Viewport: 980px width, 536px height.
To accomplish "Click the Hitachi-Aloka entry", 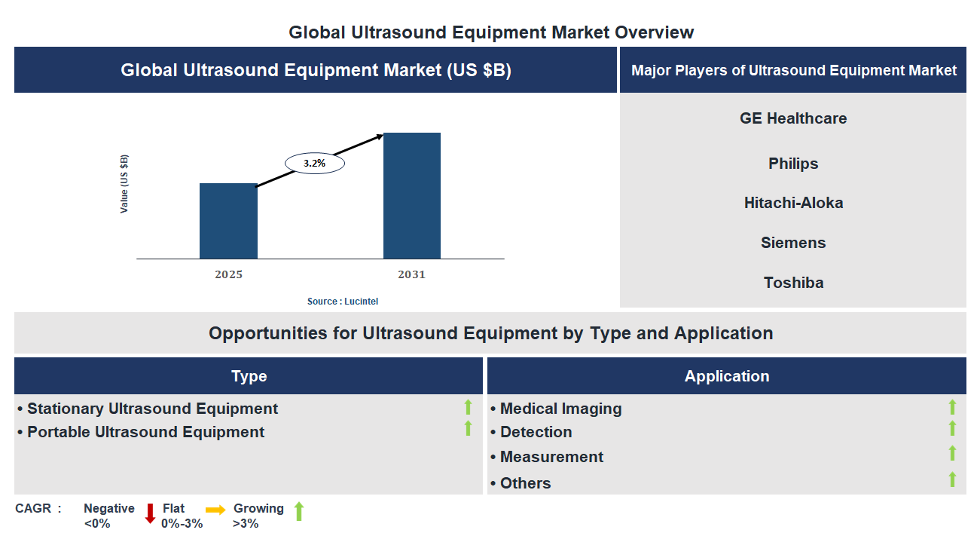I will tap(793, 203).
